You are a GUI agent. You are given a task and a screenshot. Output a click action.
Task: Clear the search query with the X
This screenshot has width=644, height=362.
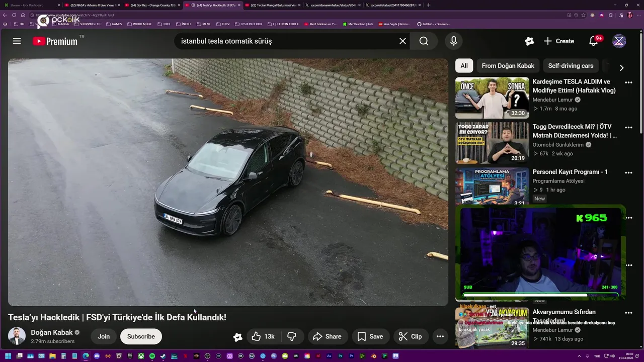coord(403,41)
